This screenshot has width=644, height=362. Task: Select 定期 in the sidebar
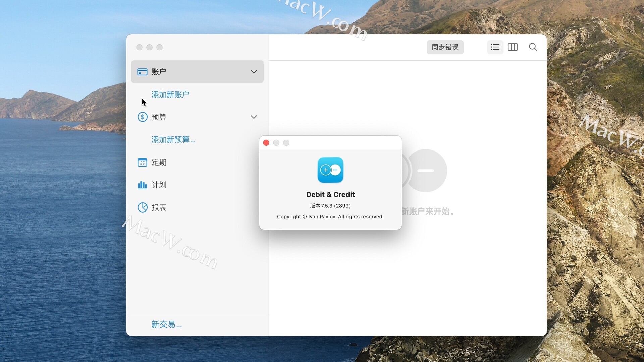coord(159,162)
